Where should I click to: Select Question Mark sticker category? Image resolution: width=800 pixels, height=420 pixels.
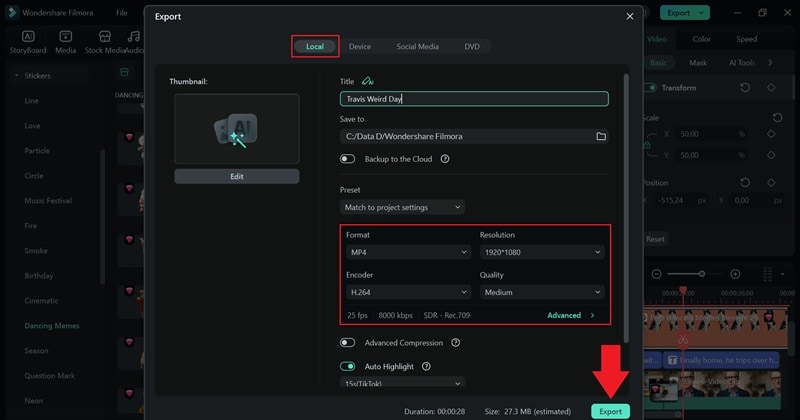pyautogui.click(x=49, y=376)
